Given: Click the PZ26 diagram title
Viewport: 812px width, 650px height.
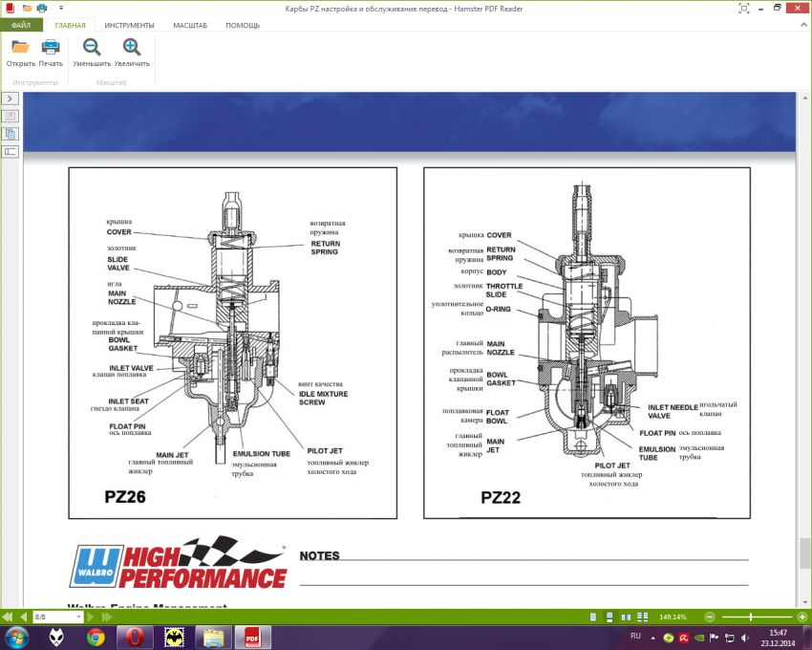Looking at the screenshot, I should click(x=125, y=497).
